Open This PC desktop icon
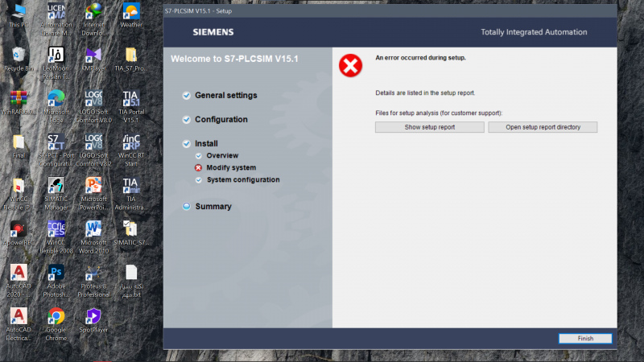 coord(19,15)
